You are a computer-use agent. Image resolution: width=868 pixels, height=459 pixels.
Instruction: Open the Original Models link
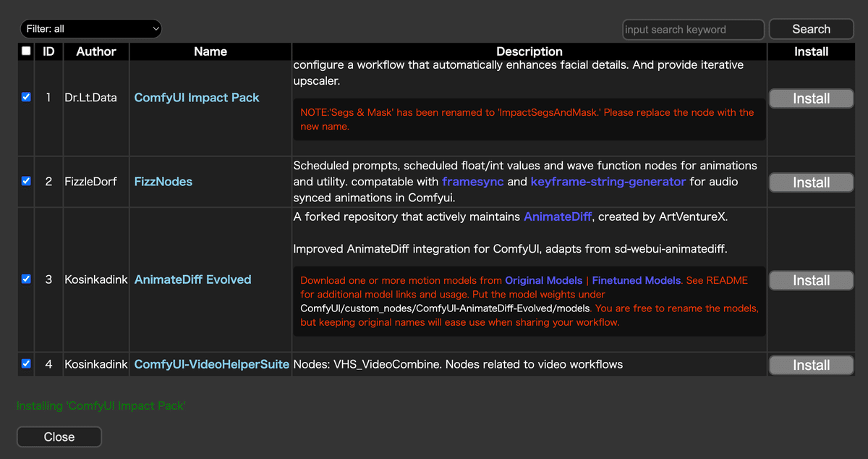pos(544,280)
